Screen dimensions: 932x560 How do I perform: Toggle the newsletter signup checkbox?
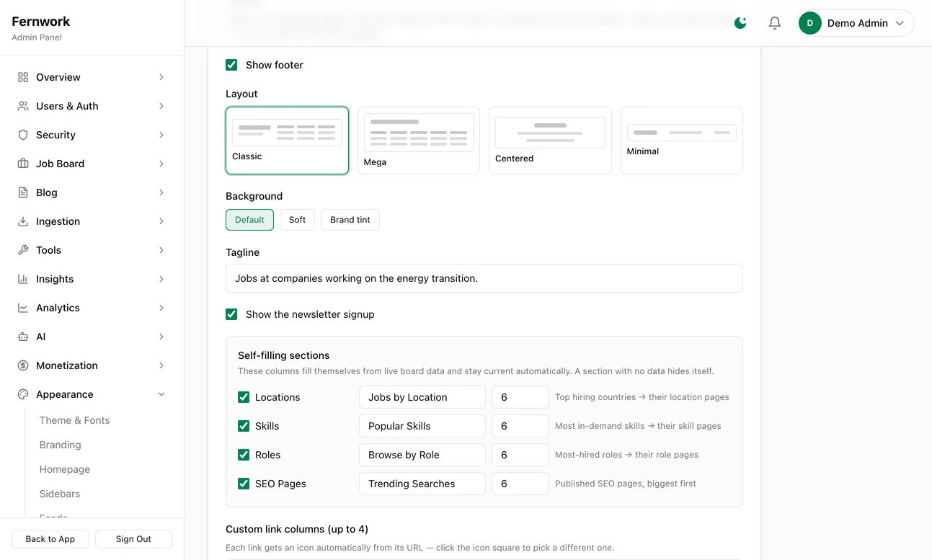tap(231, 314)
